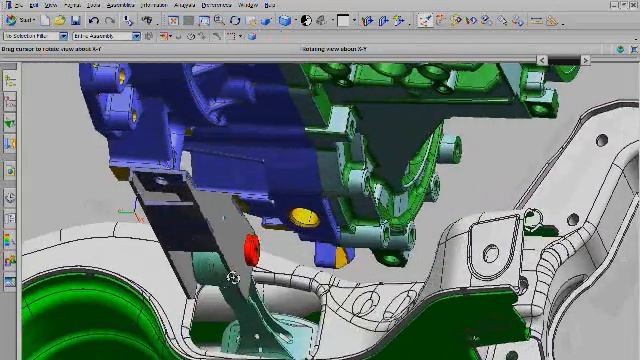Select the magnifying glass Zoom tool

point(219,20)
